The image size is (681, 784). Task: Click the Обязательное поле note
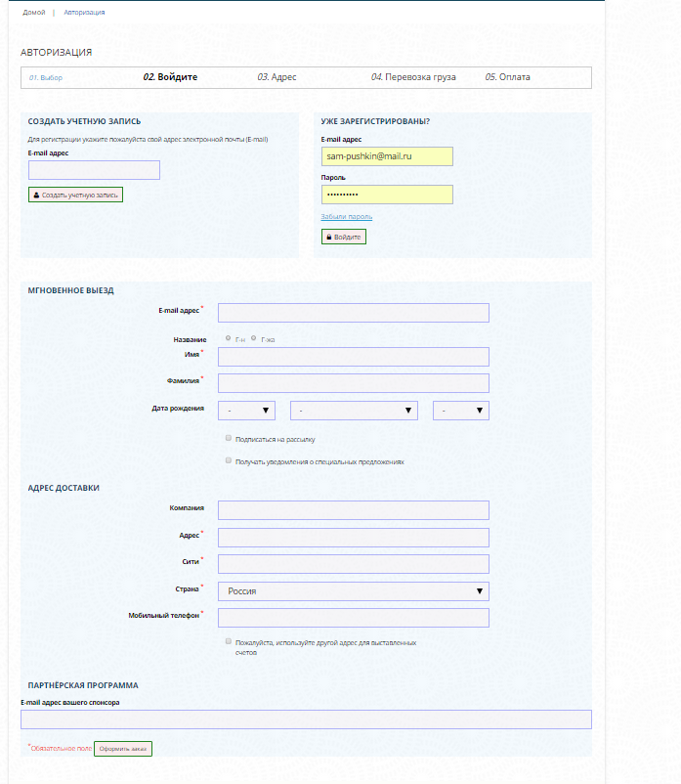pyautogui.click(x=61, y=749)
